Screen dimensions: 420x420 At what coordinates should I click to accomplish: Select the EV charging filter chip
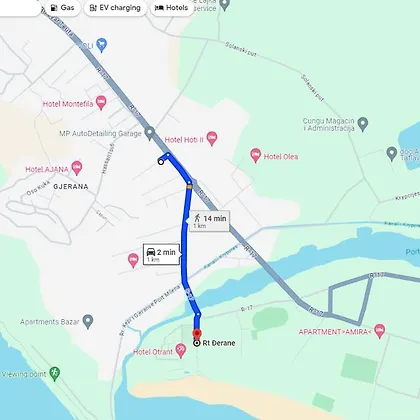(115, 8)
